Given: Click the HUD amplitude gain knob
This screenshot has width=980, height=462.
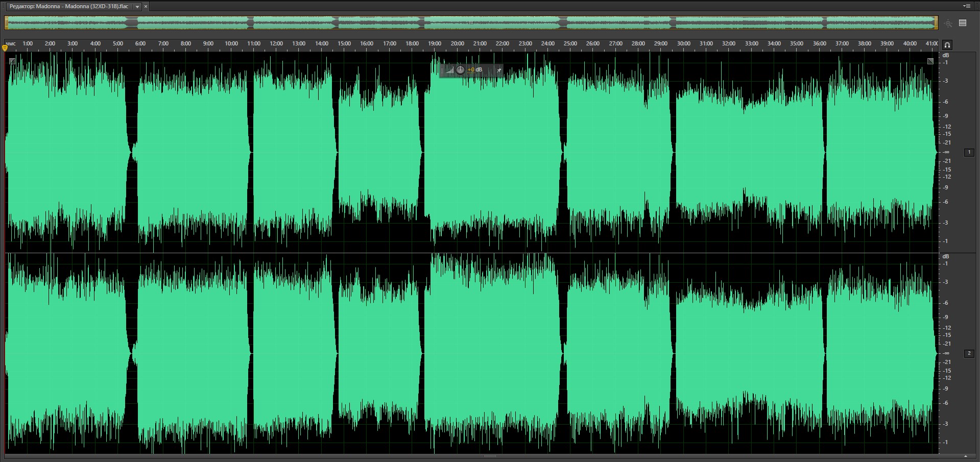Looking at the screenshot, I should tap(460, 70).
